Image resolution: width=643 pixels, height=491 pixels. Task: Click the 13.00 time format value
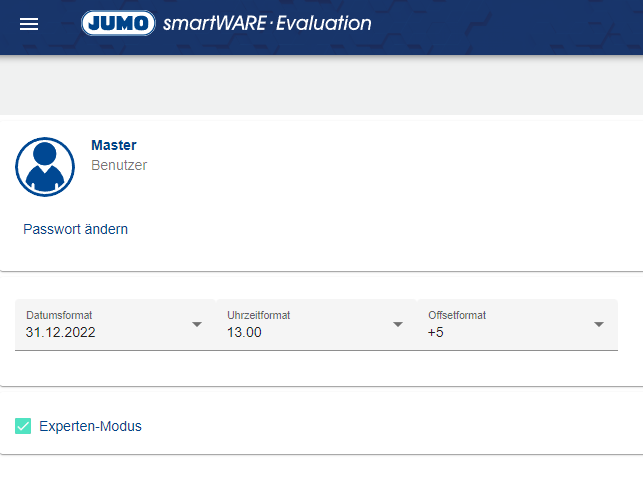coord(244,333)
